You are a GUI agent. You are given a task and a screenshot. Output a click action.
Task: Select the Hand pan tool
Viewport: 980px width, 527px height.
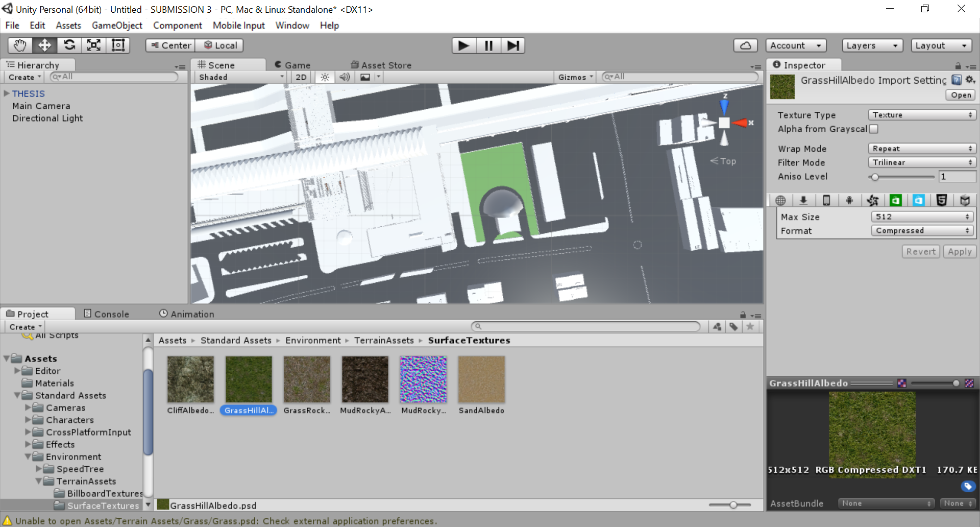click(19, 45)
